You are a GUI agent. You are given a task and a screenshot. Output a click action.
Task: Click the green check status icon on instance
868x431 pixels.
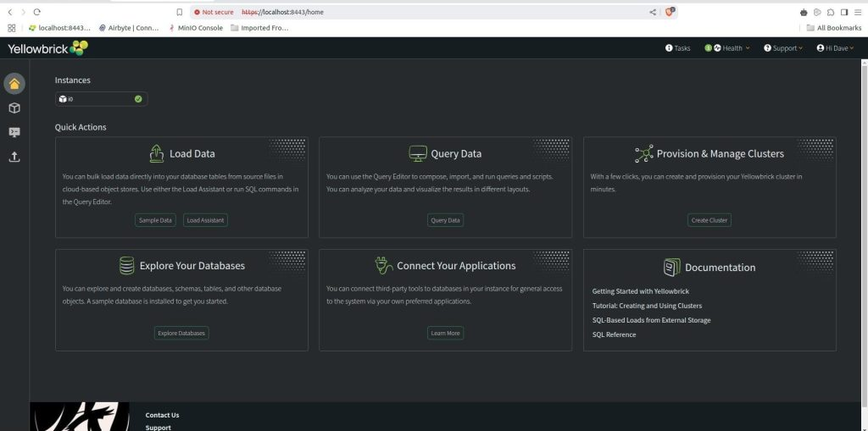138,99
